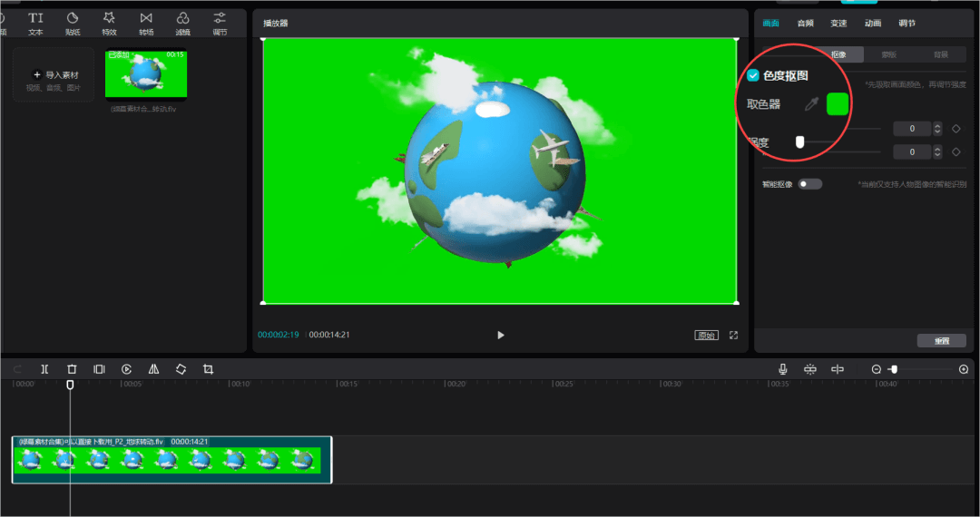
Task: Open the 转场 transitions panel
Action: 146,24
